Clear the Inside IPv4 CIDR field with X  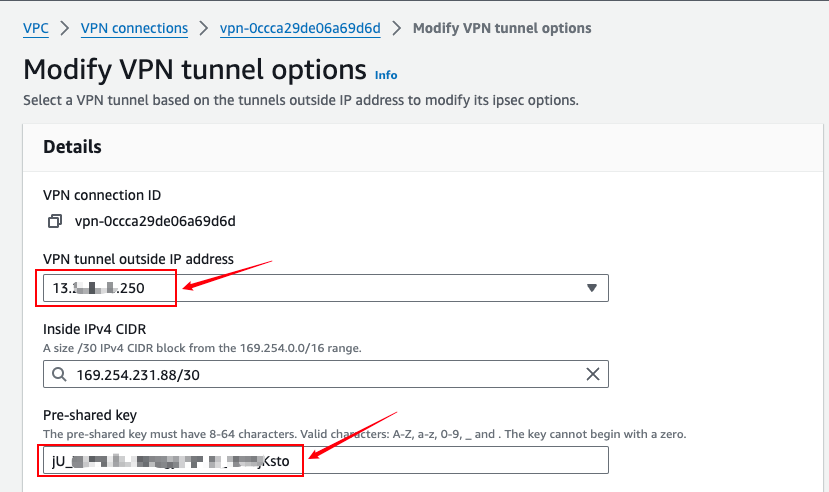[593, 374]
